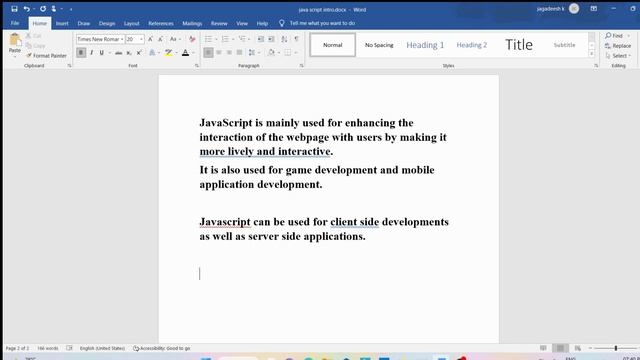This screenshot has height=360, width=640.
Task: Toggle Bold formatting
Action: point(81,53)
